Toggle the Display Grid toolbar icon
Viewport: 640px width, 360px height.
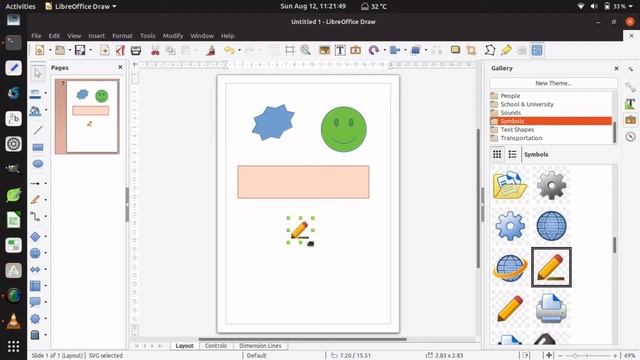tap(274, 50)
